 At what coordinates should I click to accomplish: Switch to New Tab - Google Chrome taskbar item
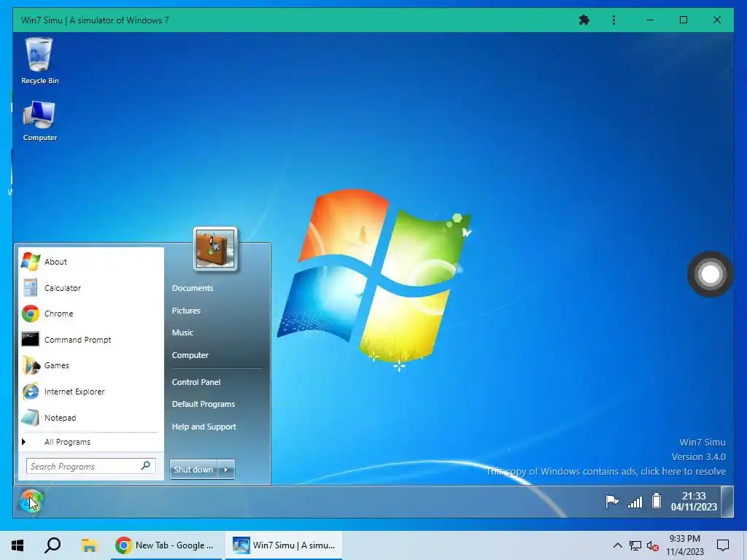[166, 545]
